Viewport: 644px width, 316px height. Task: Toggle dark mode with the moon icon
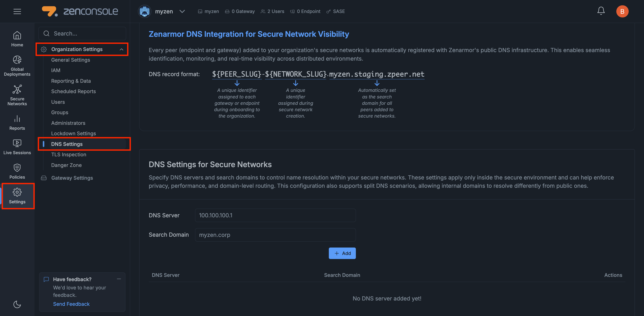point(17,304)
